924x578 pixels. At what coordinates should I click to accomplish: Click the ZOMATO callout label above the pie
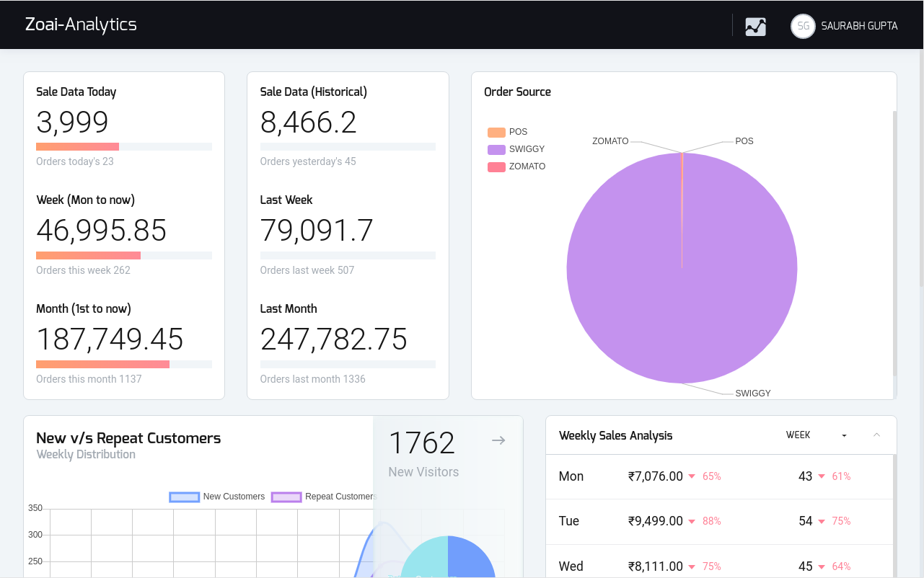610,141
